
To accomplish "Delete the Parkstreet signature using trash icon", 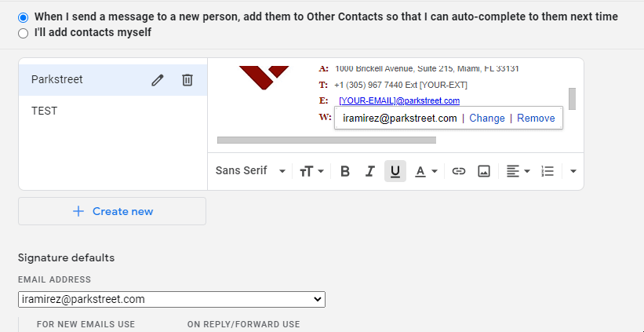I will [x=187, y=80].
